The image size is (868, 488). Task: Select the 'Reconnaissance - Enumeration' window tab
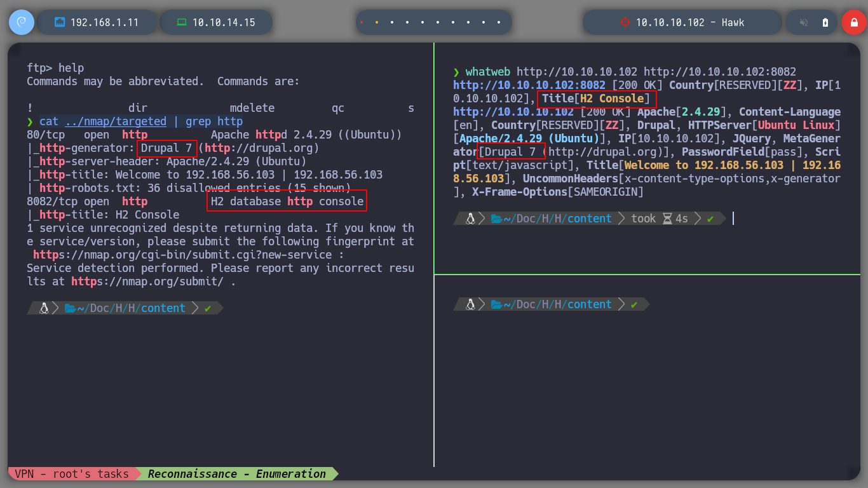pyautogui.click(x=236, y=474)
